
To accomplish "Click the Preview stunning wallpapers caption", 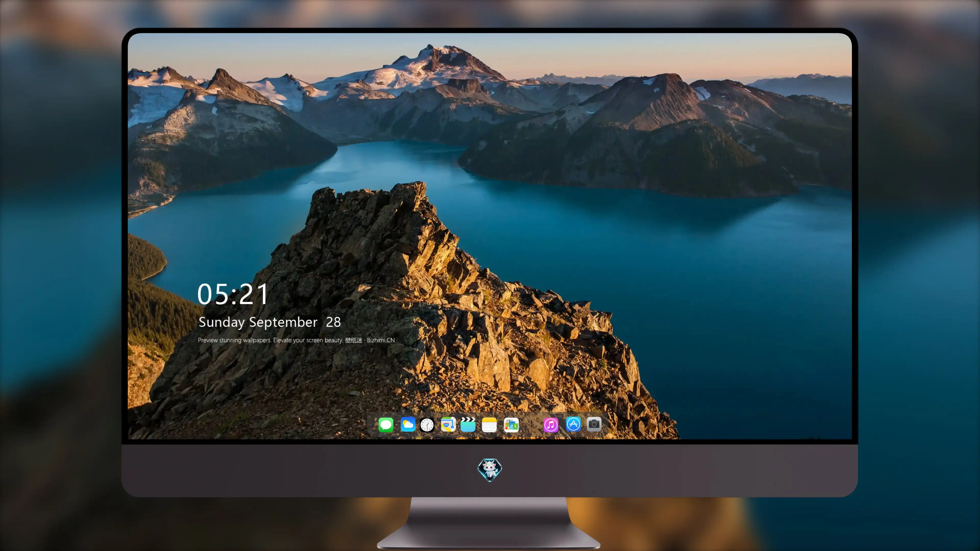I will point(296,340).
